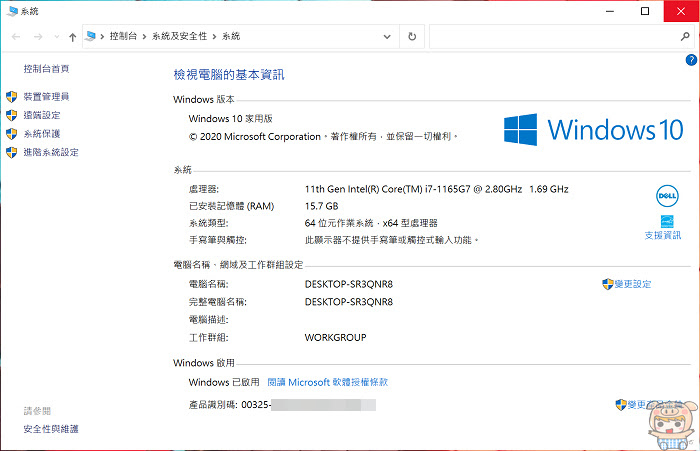This screenshot has height=451, width=700.
Task: Click the shield icon beside 變更設定
Action: (608, 284)
